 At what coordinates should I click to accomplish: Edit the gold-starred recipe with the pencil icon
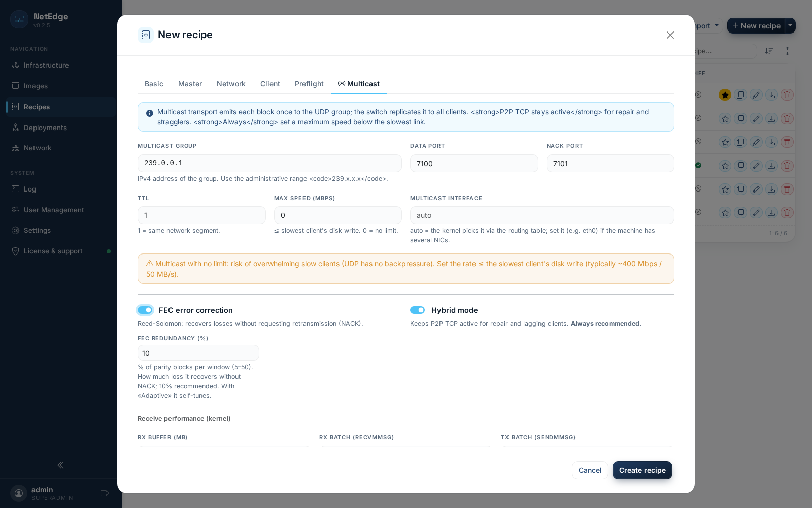click(756, 95)
